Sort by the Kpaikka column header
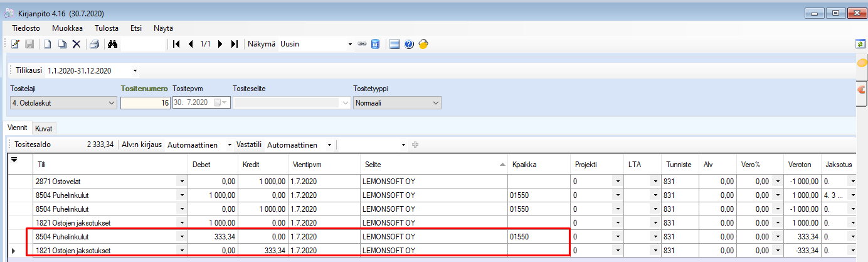This screenshot has height=262, width=868. [538, 163]
